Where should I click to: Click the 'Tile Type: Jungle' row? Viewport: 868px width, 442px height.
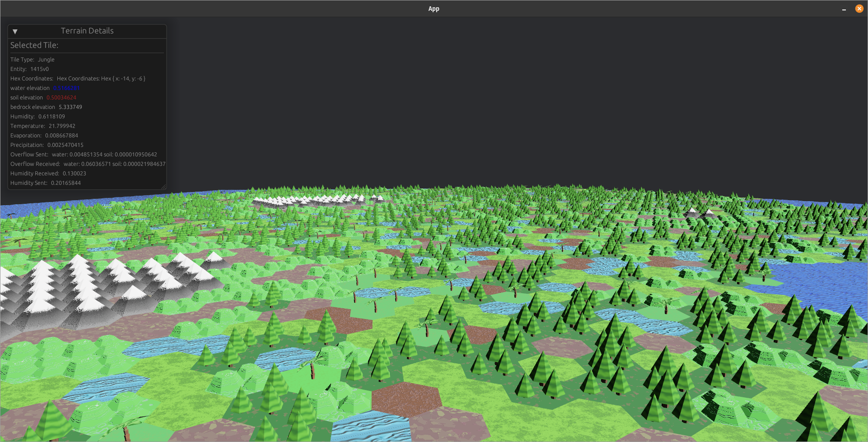tap(33, 60)
